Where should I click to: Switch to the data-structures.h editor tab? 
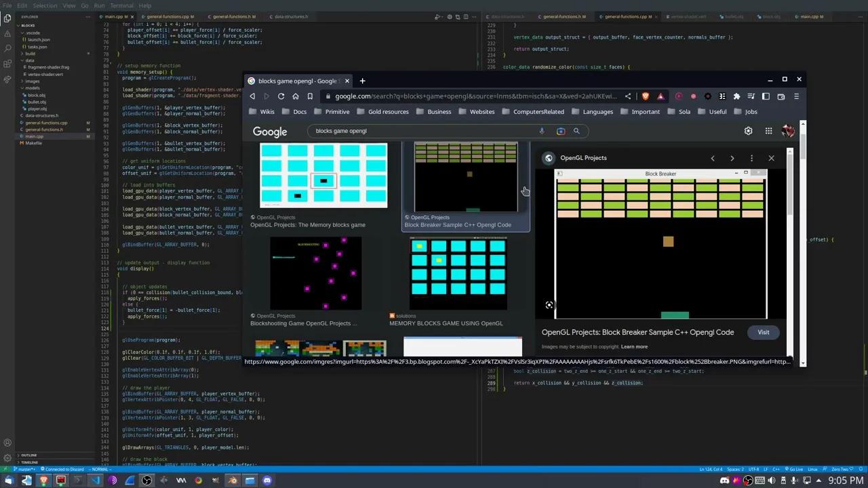point(290,16)
